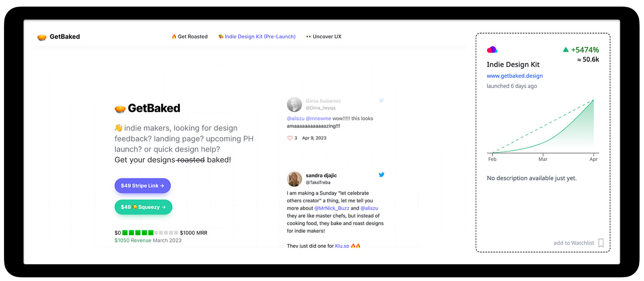Click the MRR progress bar
The width and height of the screenshot is (644, 281).
(150, 232)
